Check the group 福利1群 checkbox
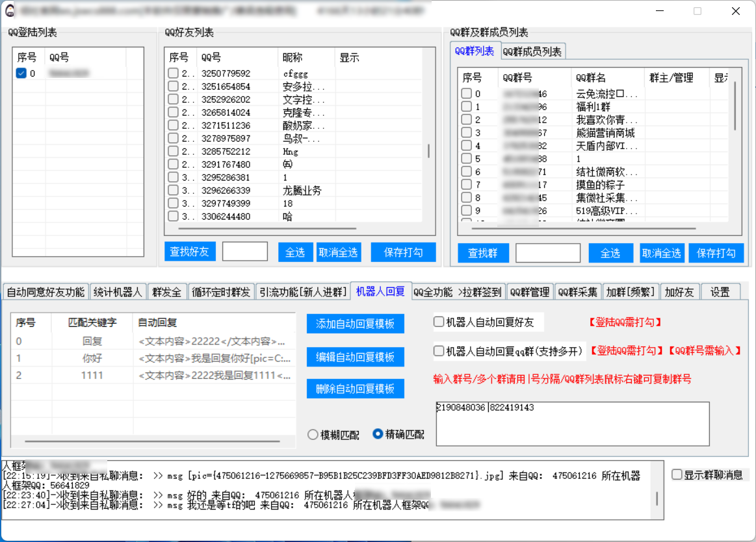 [x=467, y=107]
